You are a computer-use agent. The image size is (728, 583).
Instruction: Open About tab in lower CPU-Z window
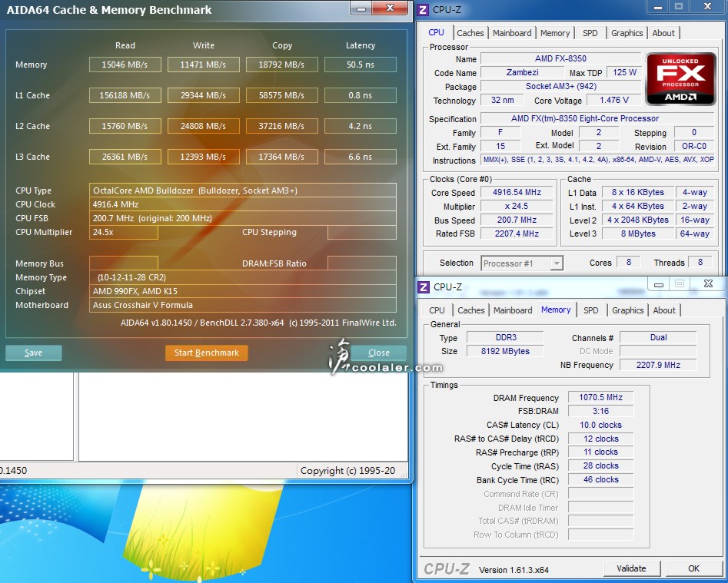[x=664, y=310]
